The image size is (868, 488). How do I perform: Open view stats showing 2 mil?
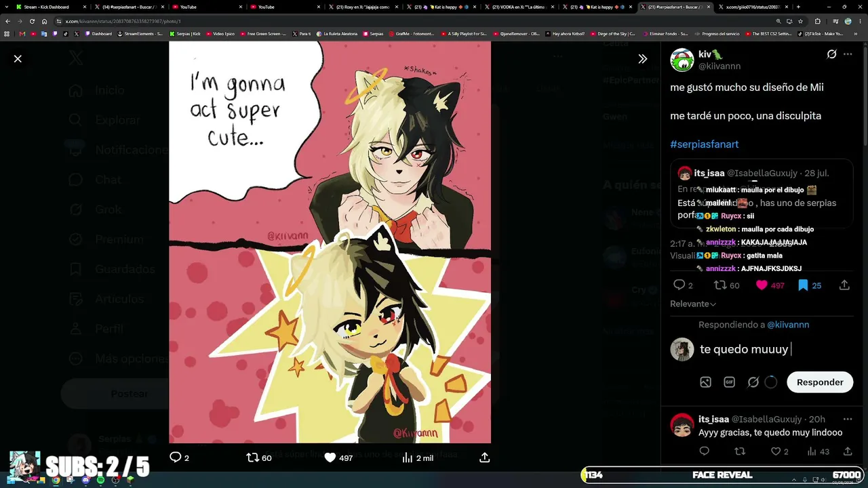tap(417, 458)
